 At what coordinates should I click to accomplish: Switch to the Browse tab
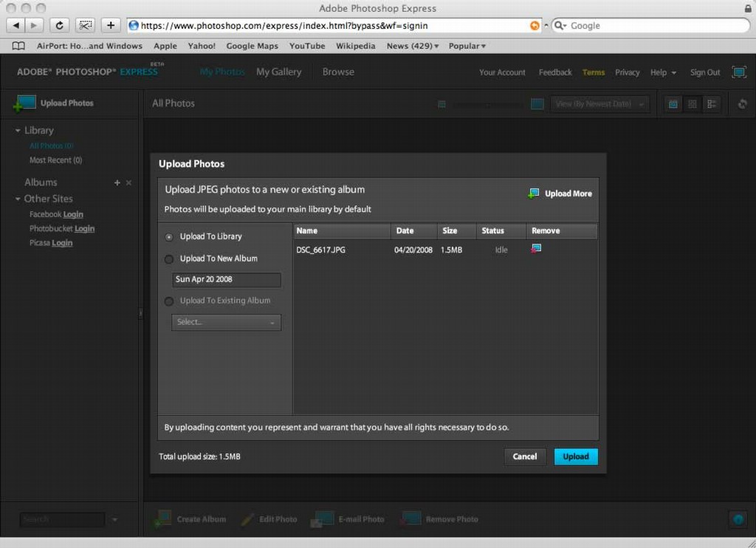[x=338, y=72]
